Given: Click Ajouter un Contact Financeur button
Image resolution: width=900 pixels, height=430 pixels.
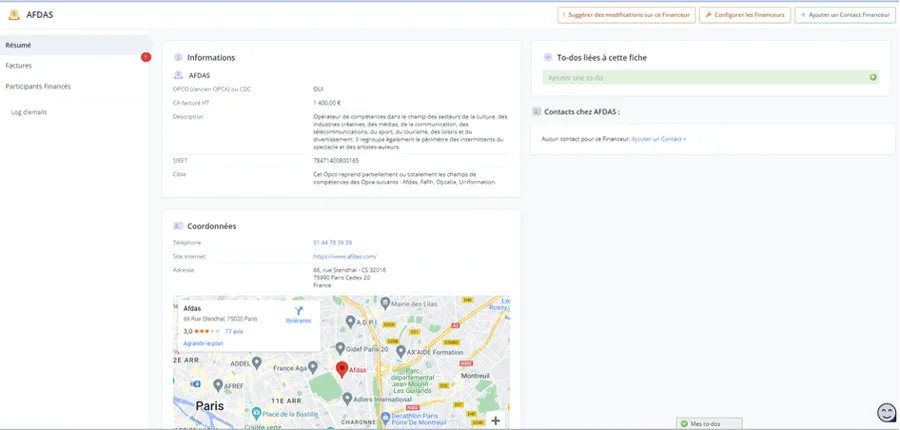Looking at the screenshot, I should pyautogui.click(x=845, y=15).
